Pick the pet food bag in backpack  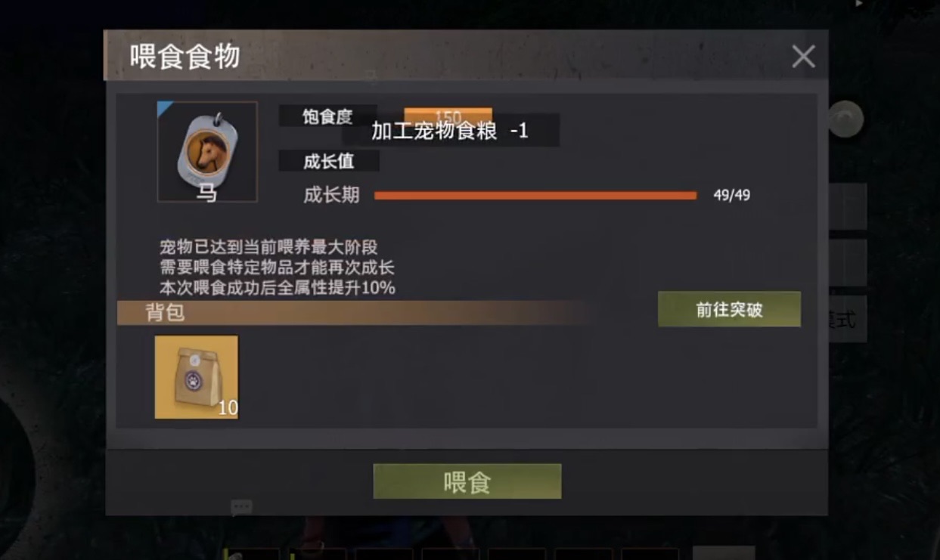click(x=197, y=377)
